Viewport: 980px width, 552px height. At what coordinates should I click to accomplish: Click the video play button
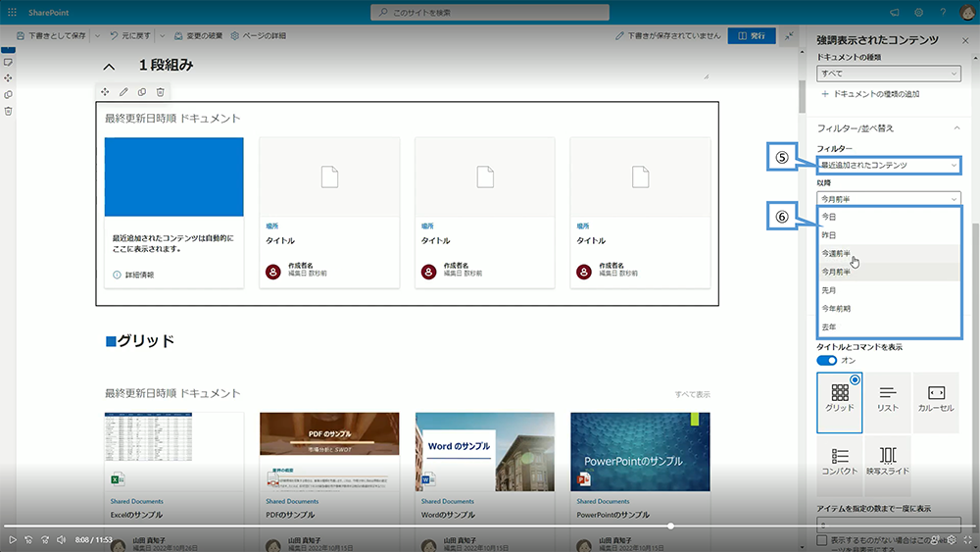point(12,539)
